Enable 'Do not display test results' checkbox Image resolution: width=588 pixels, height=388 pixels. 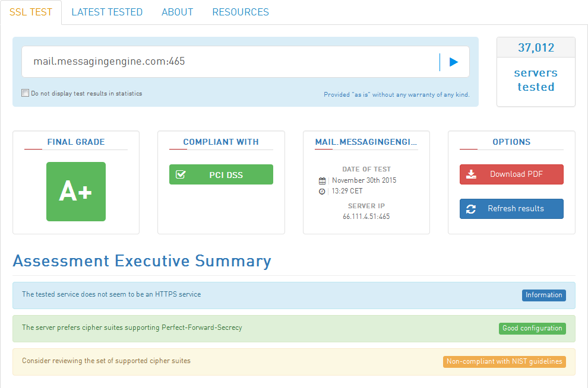click(x=25, y=93)
